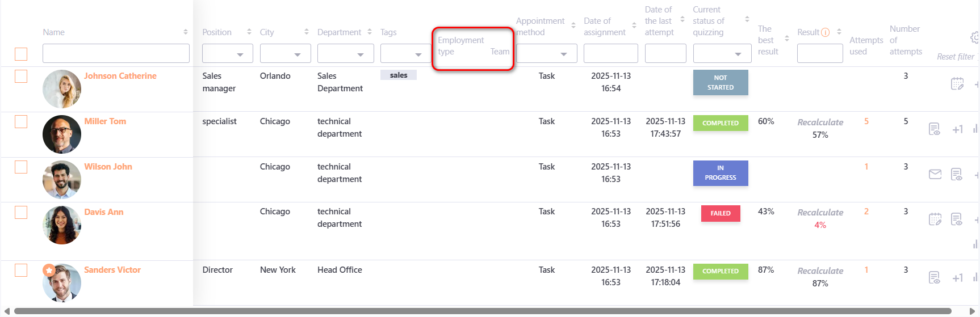The height and width of the screenshot is (317, 980).
Task: View Miller Tom's attempt report icon
Action: click(934, 129)
